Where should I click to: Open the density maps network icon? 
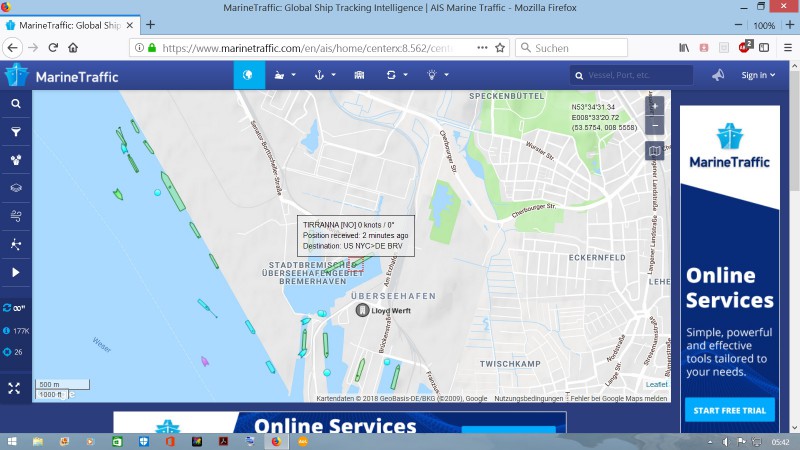point(16,244)
